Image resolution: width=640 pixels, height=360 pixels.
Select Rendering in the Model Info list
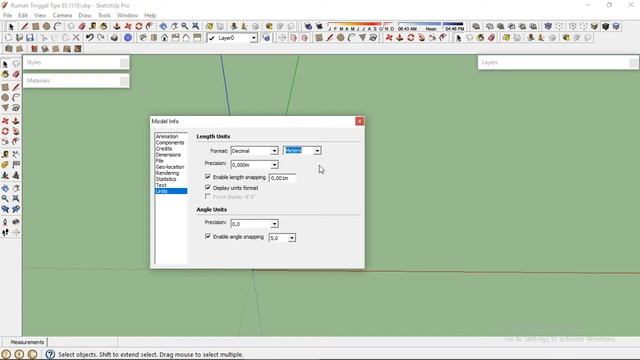[x=167, y=173]
